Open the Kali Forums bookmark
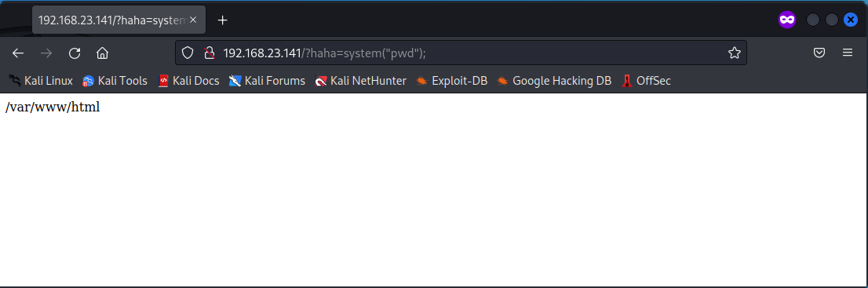The height and width of the screenshot is (288, 868). click(267, 81)
